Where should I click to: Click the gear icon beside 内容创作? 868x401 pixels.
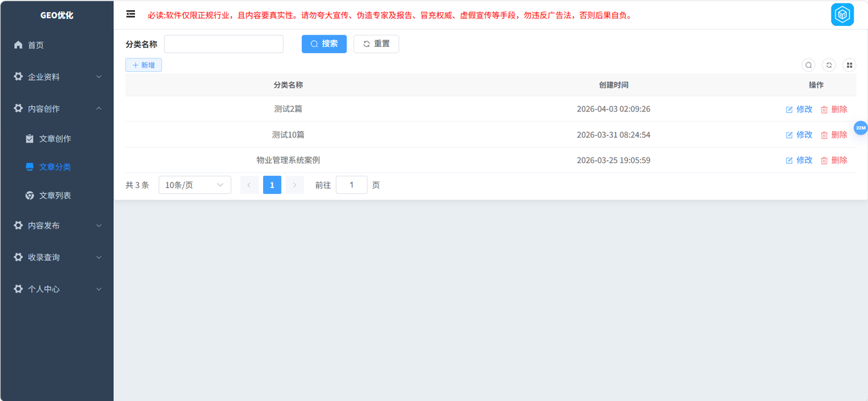click(18, 109)
